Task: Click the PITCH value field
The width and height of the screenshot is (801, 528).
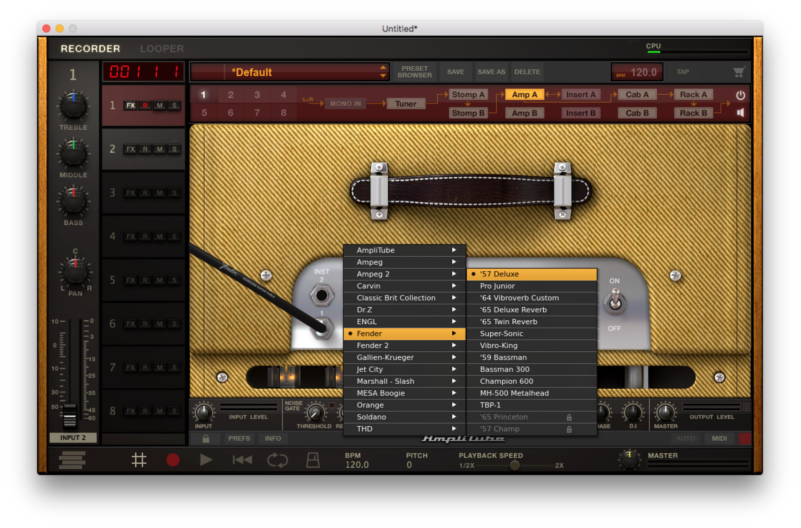Action: 409,465
